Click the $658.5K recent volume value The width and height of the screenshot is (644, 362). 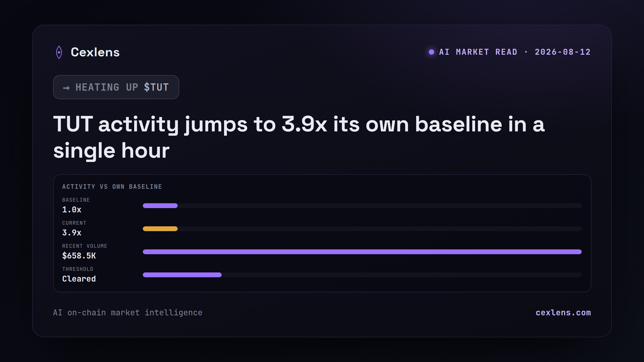(x=79, y=256)
